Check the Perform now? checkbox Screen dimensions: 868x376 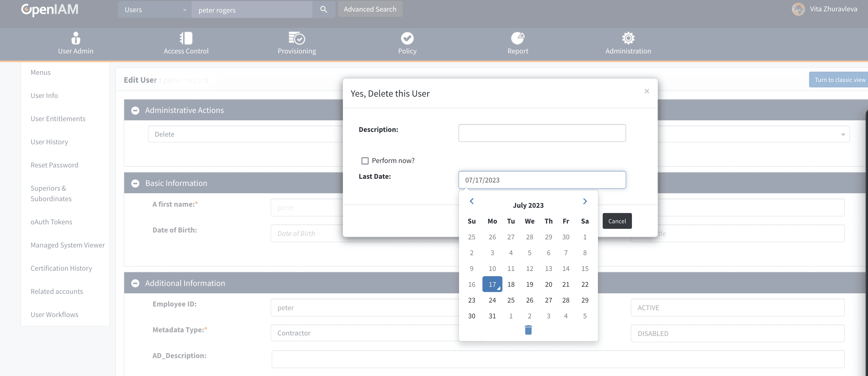[365, 161]
